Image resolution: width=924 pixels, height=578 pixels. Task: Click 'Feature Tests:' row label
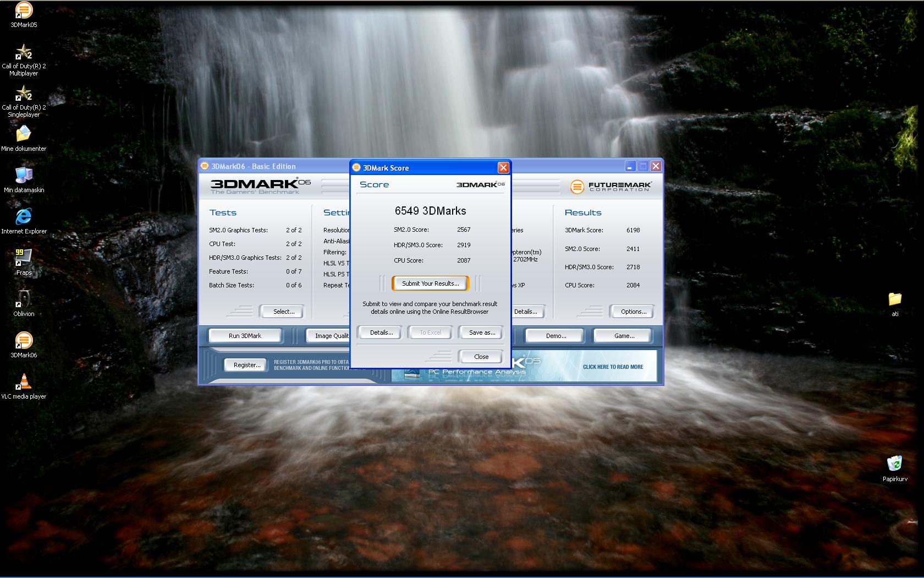tap(228, 271)
